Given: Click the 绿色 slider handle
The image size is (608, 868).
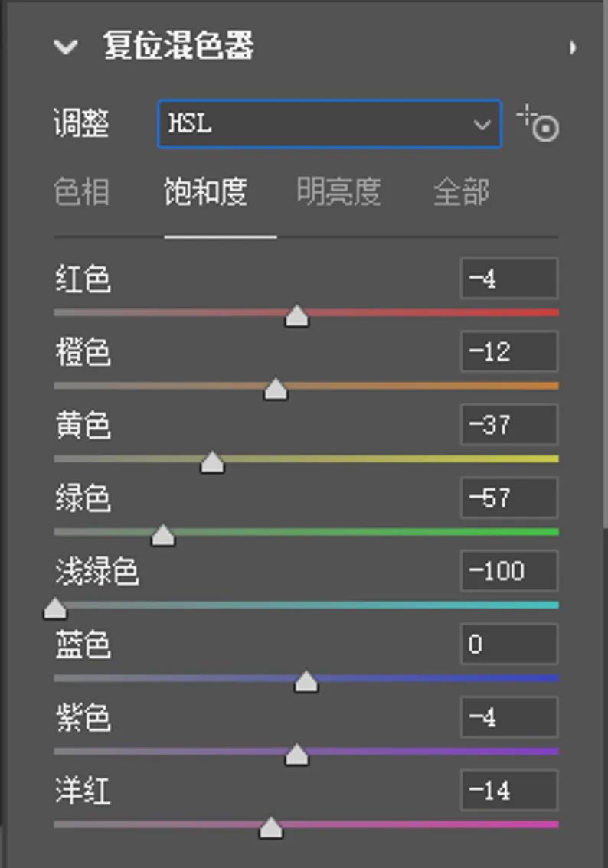Looking at the screenshot, I should 163,537.
